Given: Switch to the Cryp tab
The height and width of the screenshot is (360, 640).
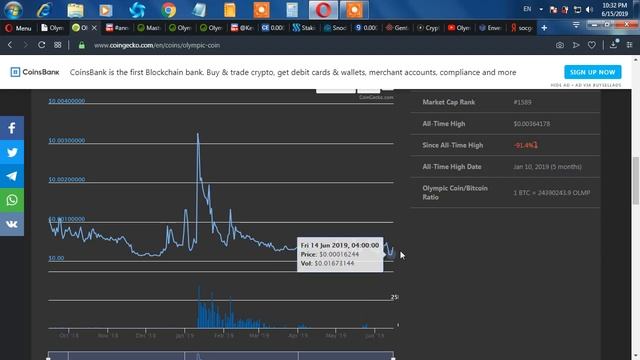Looking at the screenshot, I should click(428, 28).
